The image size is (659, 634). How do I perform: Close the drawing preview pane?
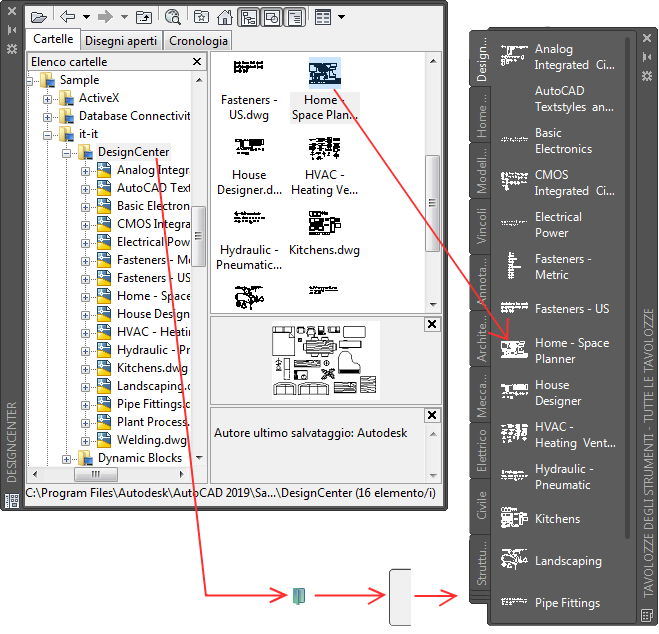click(x=432, y=324)
